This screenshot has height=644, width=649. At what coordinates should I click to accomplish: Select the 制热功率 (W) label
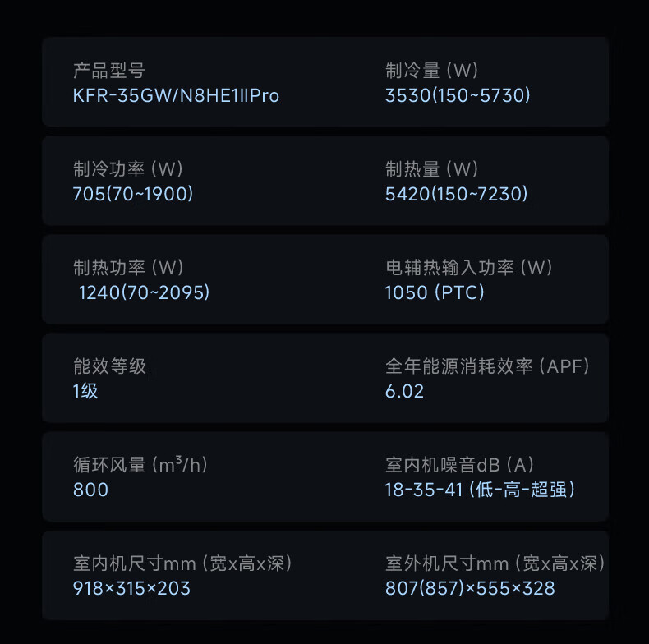point(128,268)
